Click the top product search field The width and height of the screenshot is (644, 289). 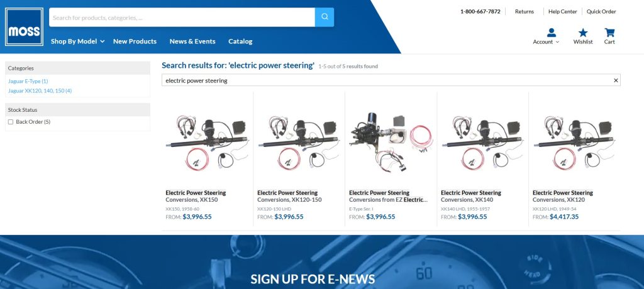click(x=182, y=17)
